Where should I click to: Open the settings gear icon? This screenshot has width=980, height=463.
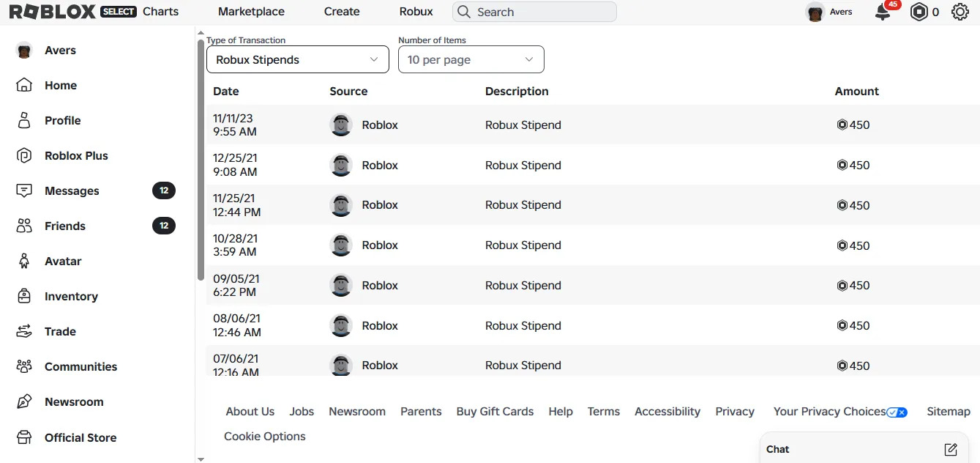[x=960, y=12]
